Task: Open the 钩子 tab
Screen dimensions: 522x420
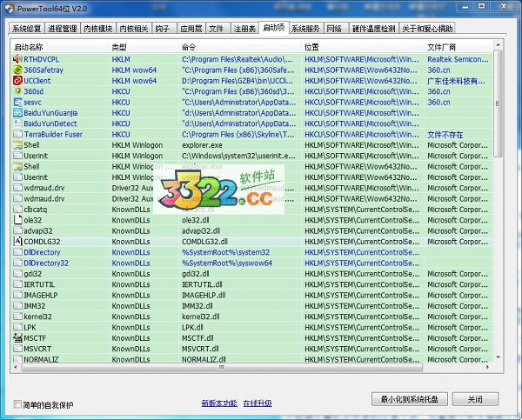Action: [164, 29]
